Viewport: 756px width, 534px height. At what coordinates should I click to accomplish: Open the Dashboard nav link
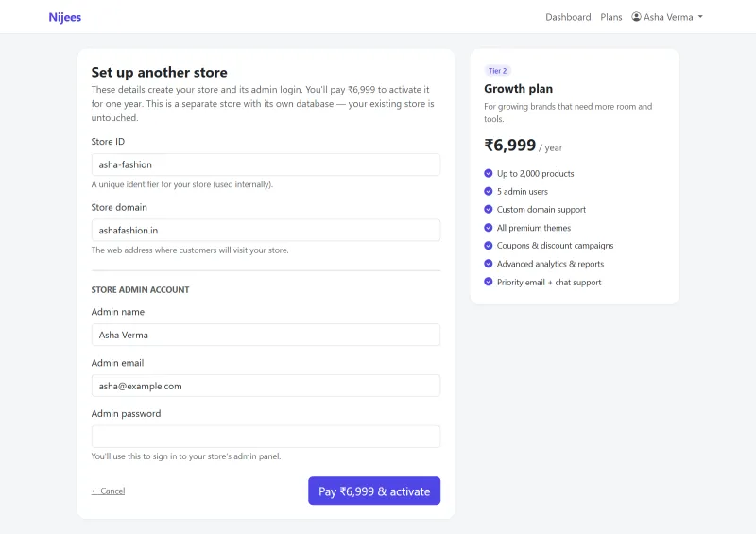tap(568, 17)
